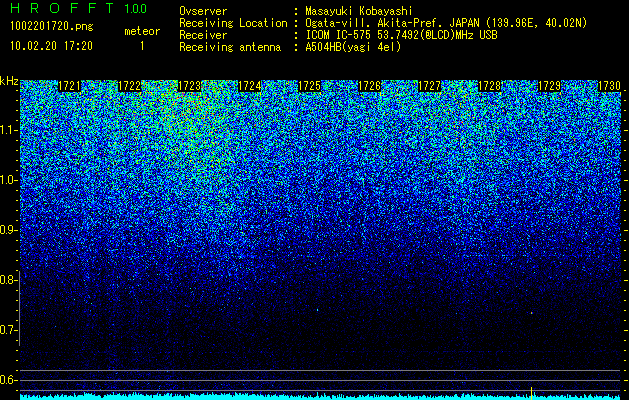Click the Receiver label
The height and width of the screenshot is (400, 629).
(x=203, y=35)
